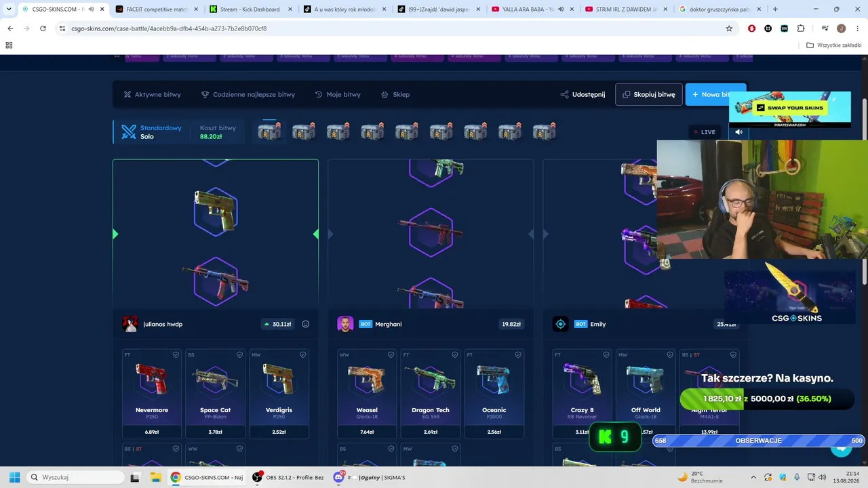Screen dimensions: 868x488
Task: Select the Dragon Tech SG 553 card
Action: coord(431,394)
